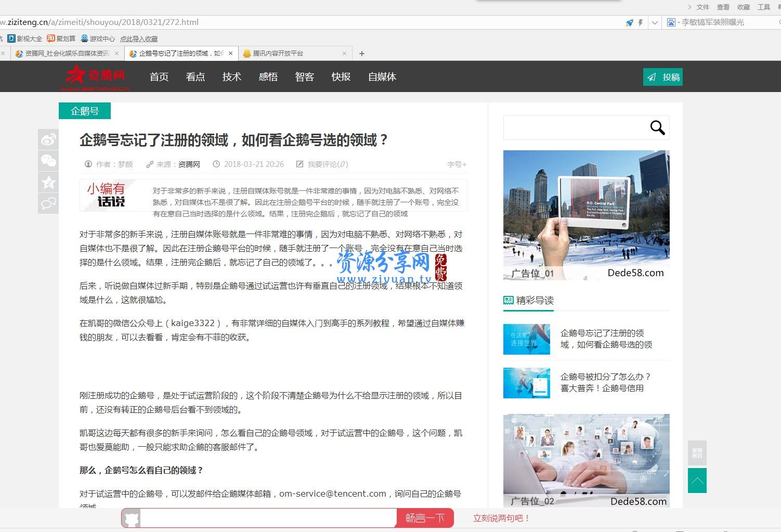Click the comment input box at bottom
781x532 pixels.
269,518
